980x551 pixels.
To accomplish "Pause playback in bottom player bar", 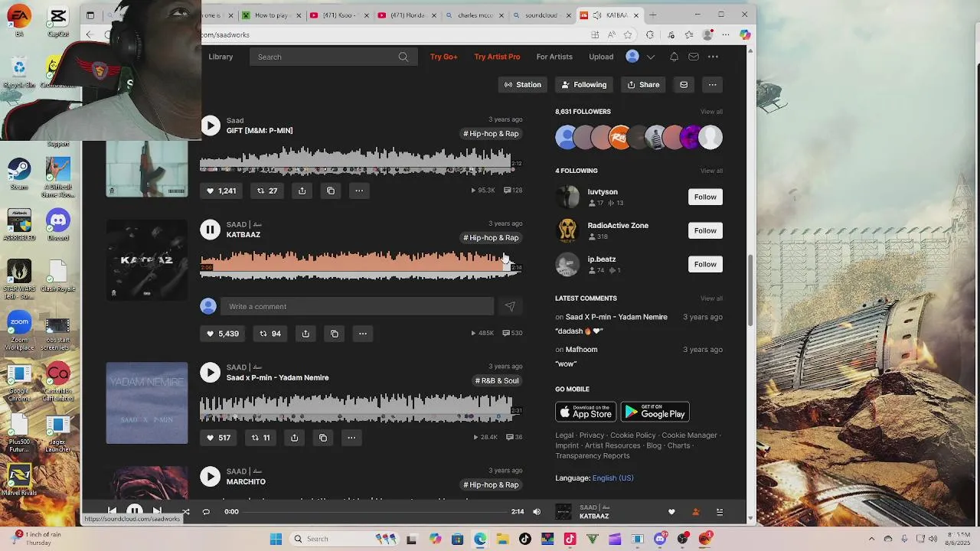I will (134, 511).
